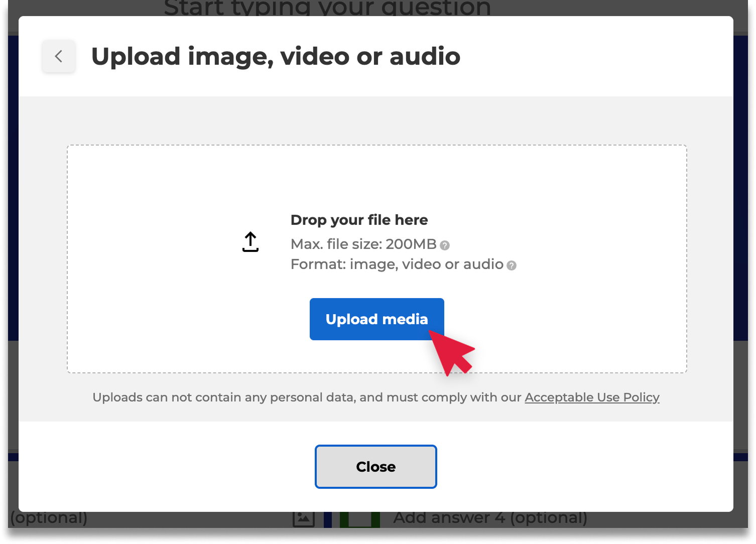
Task: Open the help tooltip next to max file size
Action: pyautogui.click(x=444, y=245)
